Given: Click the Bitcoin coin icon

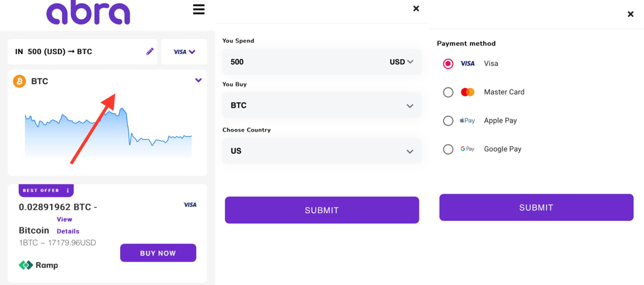Looking at the screenshot, I should [x=19, y=81].
